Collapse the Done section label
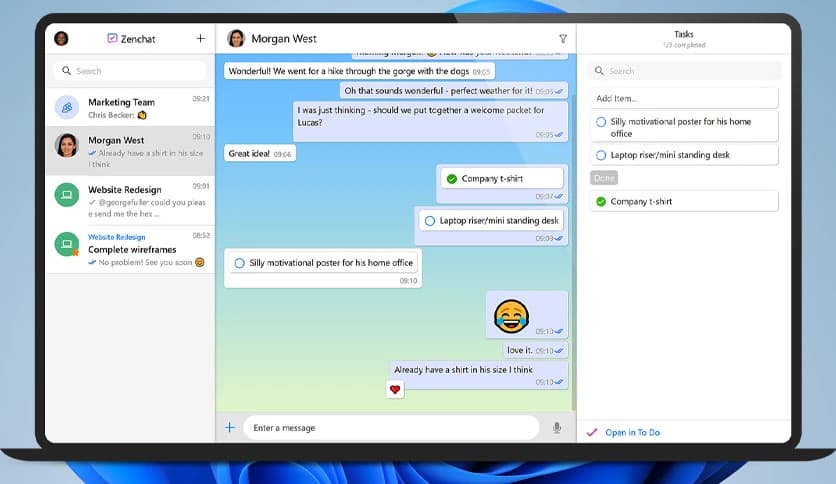This screenshot has height=484, width=836. tap(604, 178)
